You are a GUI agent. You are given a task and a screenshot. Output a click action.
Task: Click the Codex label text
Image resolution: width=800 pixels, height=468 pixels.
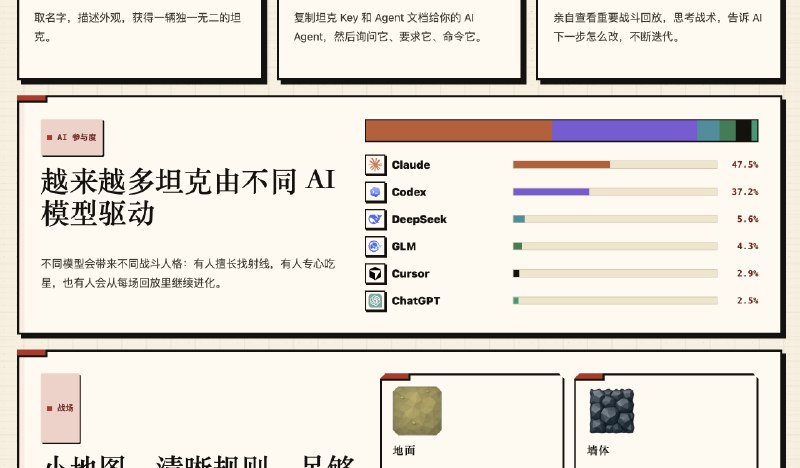click(x=409, y=192)
